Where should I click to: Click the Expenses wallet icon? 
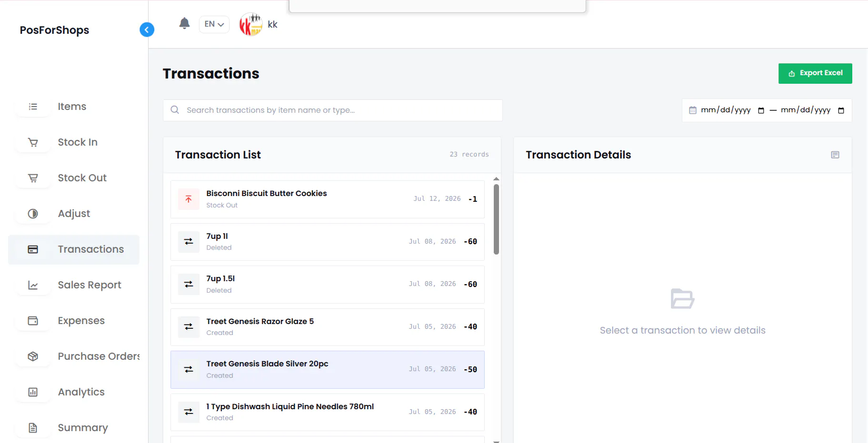click(x=33, y=321)
